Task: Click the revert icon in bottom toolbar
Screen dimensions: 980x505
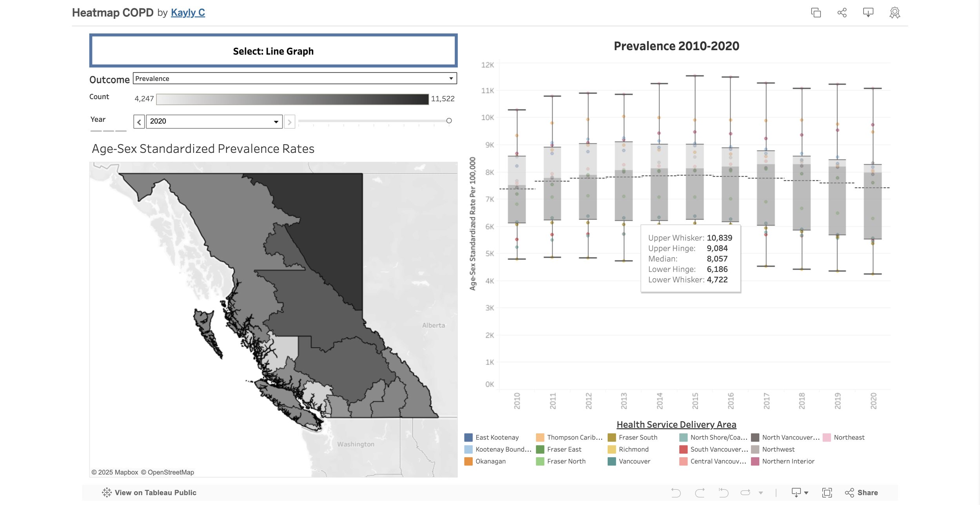Action: coord(723,492)
